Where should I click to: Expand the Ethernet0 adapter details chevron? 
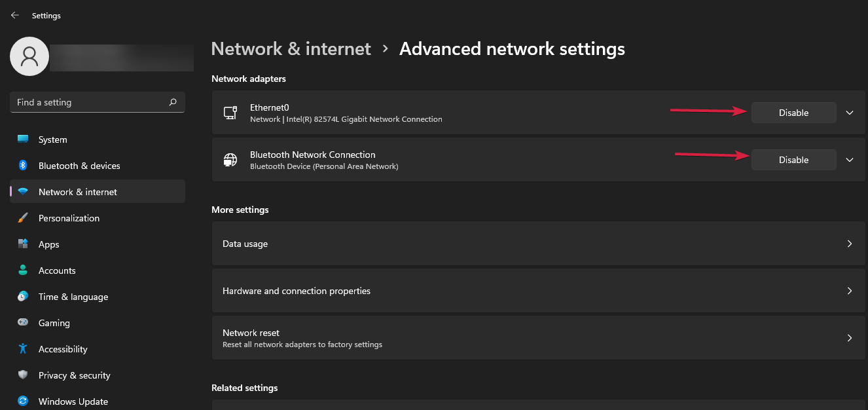(x=850, y=113)
